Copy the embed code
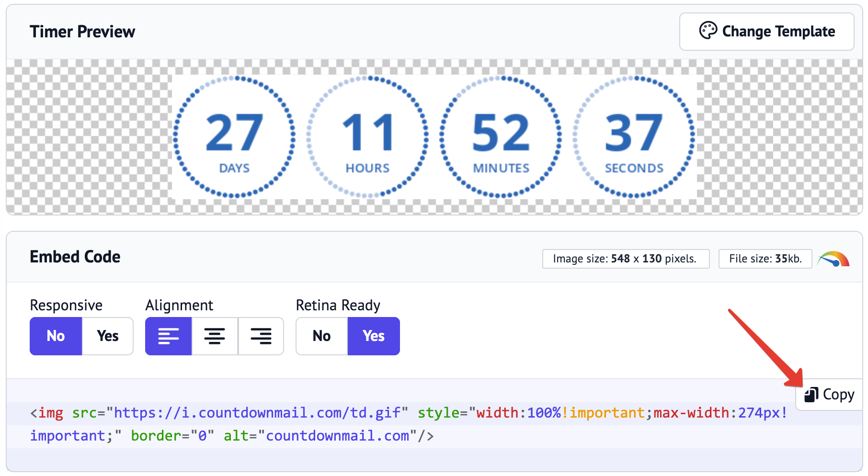The image size is (868, 476). tap(829, 395)
